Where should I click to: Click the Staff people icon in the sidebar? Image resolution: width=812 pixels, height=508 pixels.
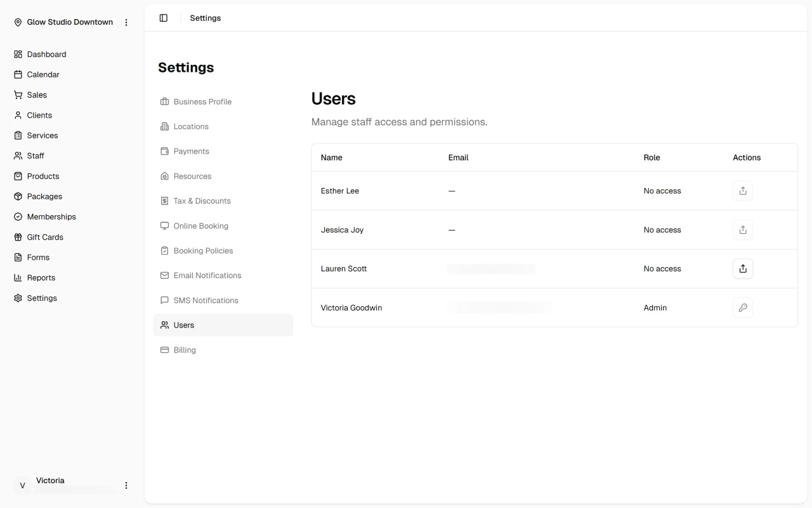tap(18, 156)
